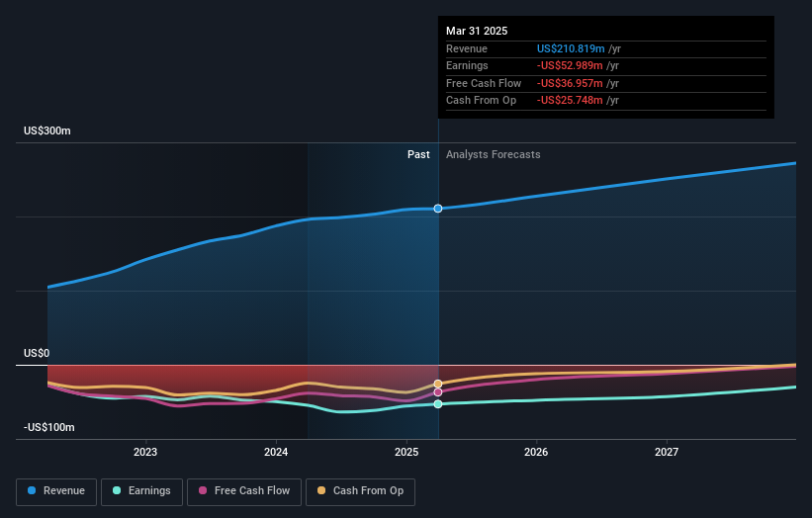Toggle the Free Cash Flow legend button
Viewport: 812px width, 518px height.
(x=244, y=491)
